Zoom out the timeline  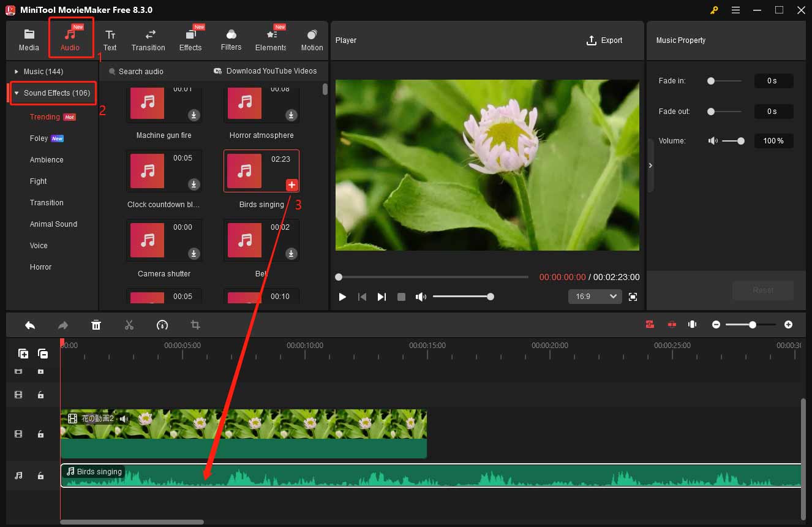[716, 325]
